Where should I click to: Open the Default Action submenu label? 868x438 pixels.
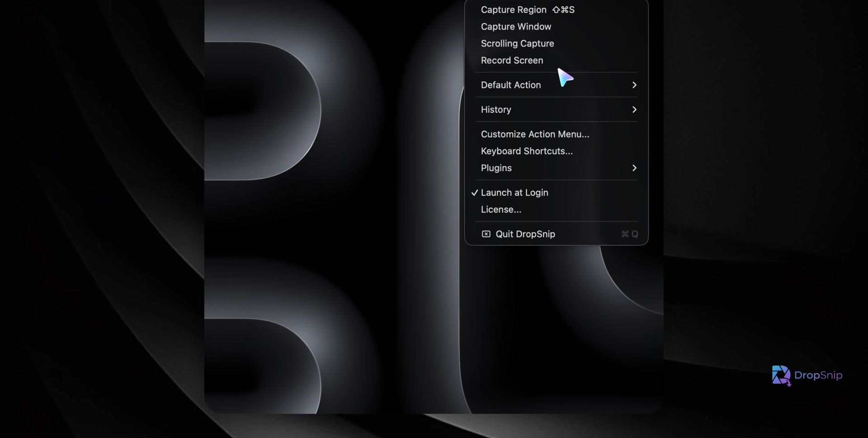click(510, 85)
